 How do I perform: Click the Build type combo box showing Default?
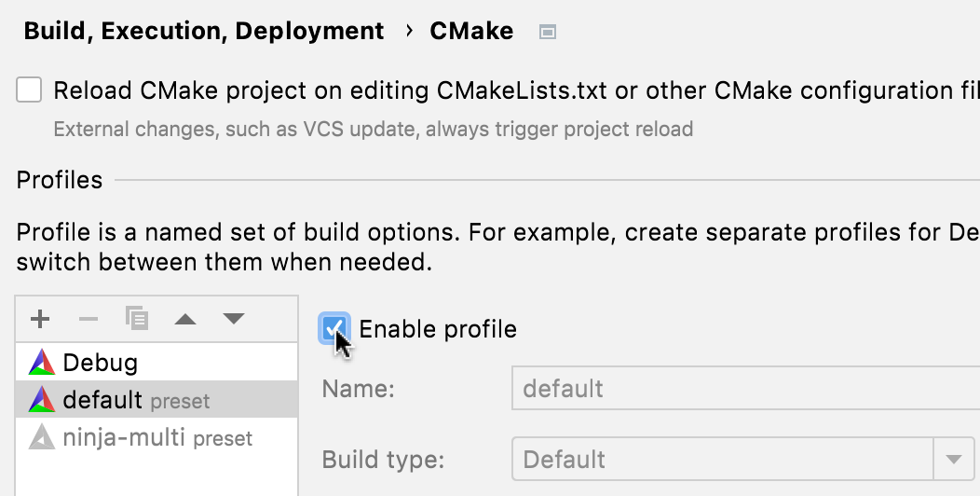(x=722, y=460)
